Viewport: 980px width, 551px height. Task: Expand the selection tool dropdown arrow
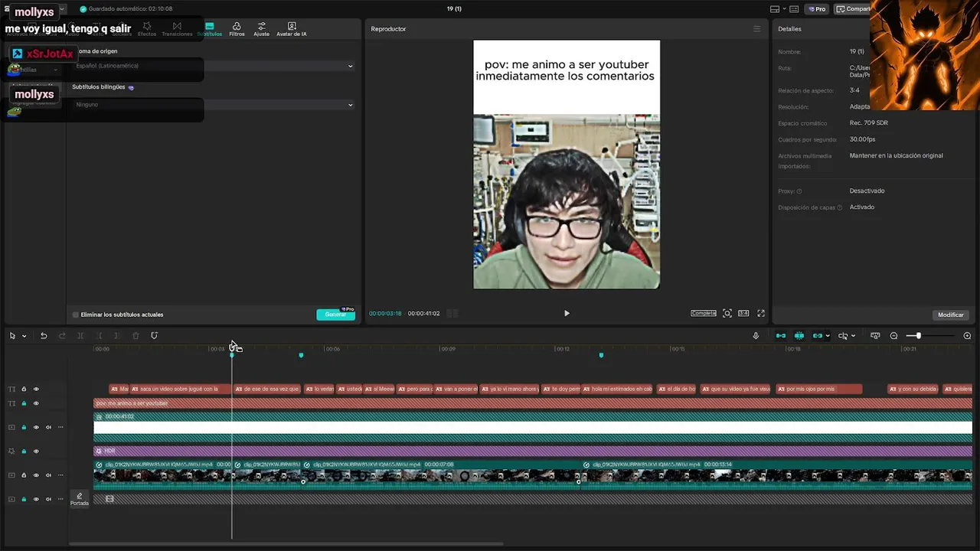point(24,336)
